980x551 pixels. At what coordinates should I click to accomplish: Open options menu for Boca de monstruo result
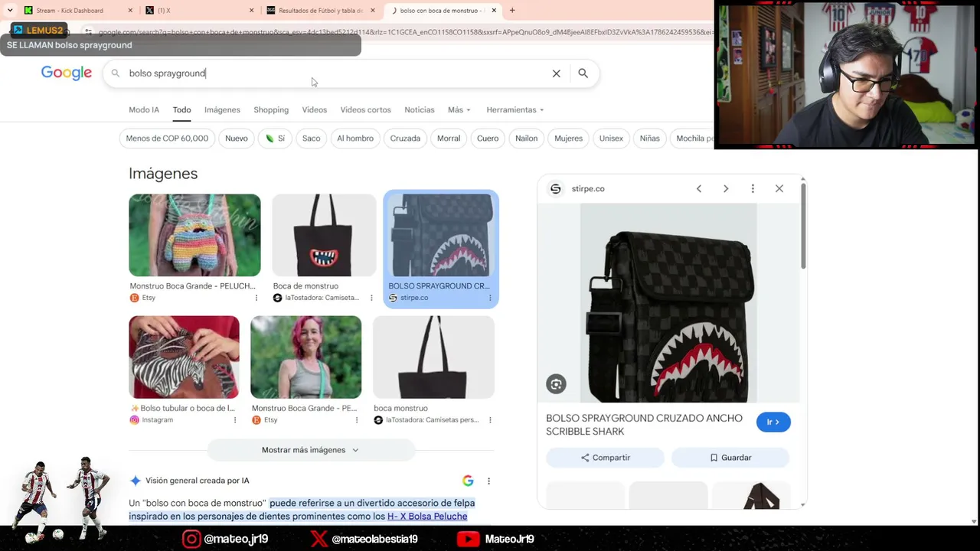(x=371, y=298)
